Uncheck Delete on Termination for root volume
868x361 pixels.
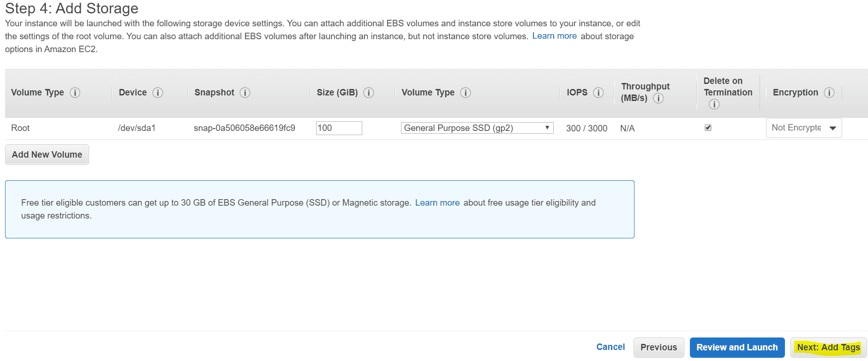[708, 128]
